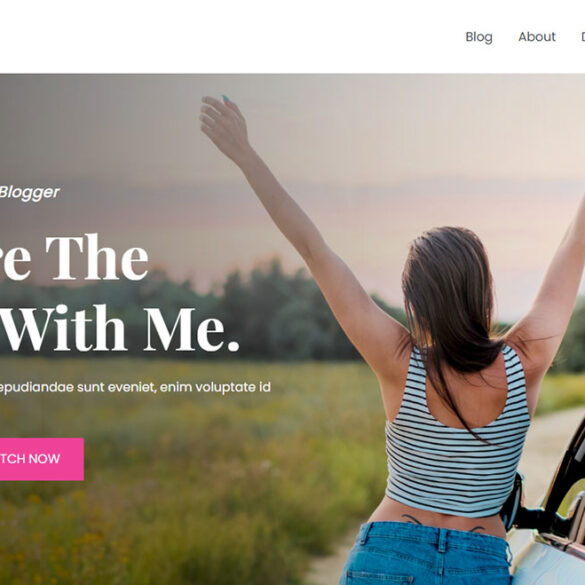Select the cut-off menu item after About

582,37
